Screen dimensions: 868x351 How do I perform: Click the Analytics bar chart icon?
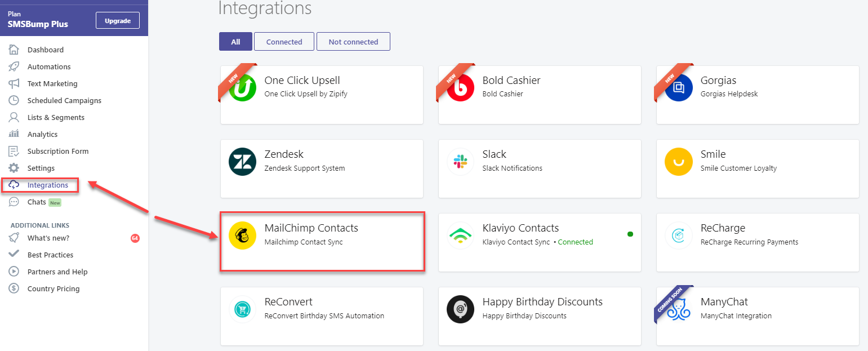[14, 134]
